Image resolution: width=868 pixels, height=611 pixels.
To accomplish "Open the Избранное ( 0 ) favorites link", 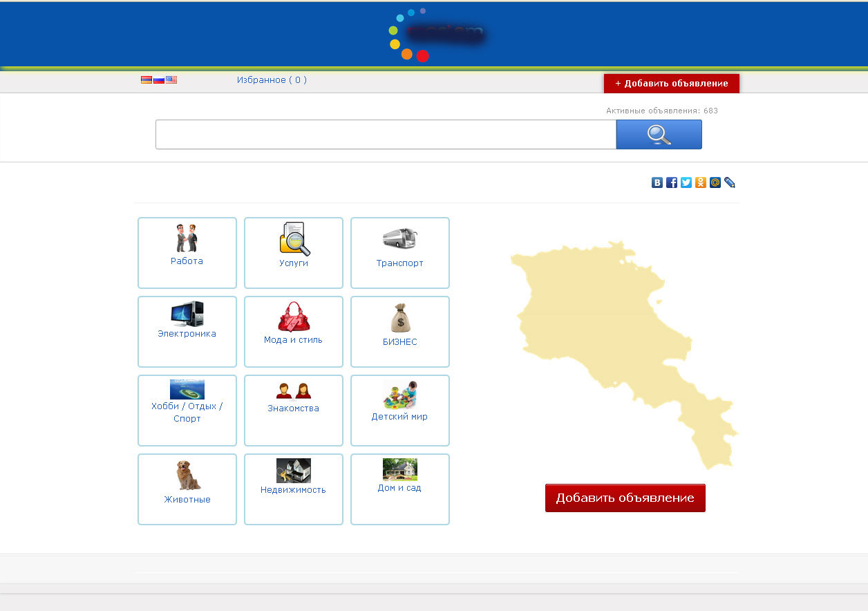I will (x=272, y=80).
